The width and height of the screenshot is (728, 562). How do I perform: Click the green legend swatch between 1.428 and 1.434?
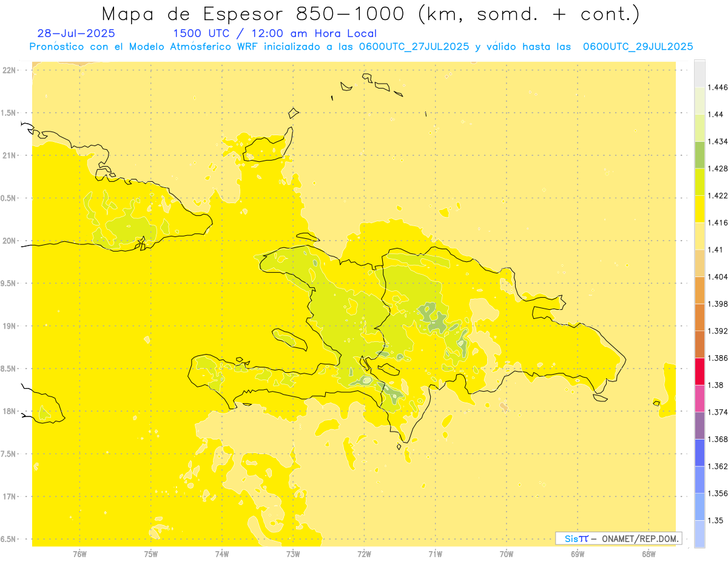(x=699, y=155)
